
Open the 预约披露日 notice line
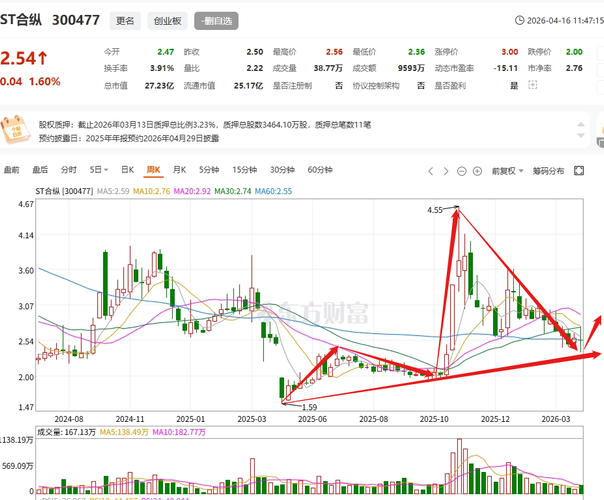(x=129, y=138)
